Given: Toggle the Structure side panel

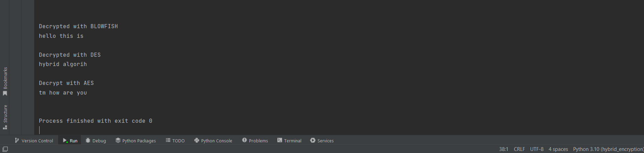Looking at the screenshot, I should click(5, 117).
